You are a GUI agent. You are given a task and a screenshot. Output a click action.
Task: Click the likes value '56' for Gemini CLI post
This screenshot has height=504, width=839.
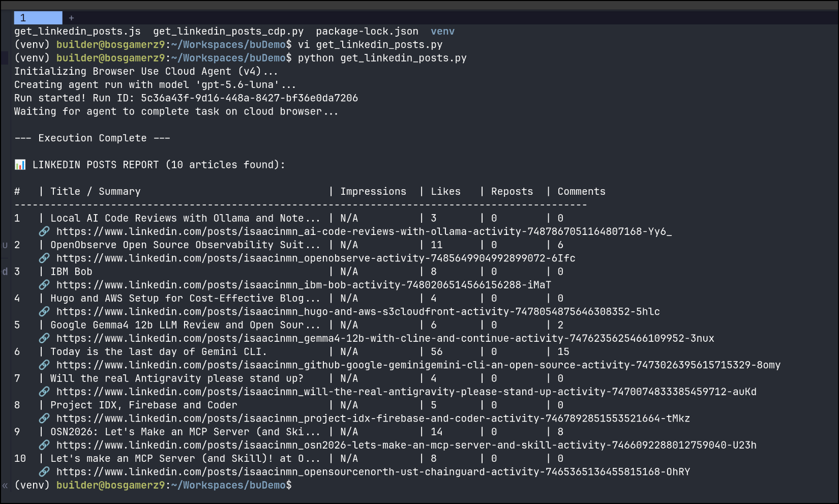(437, 352)
